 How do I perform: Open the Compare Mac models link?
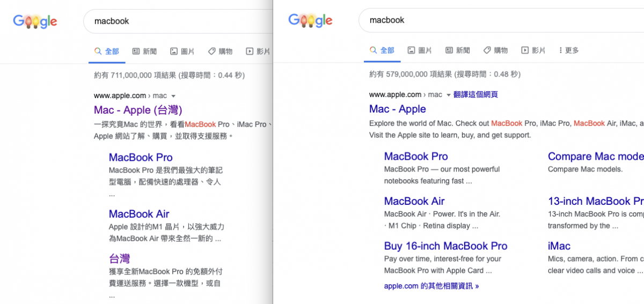pos(596,156)
